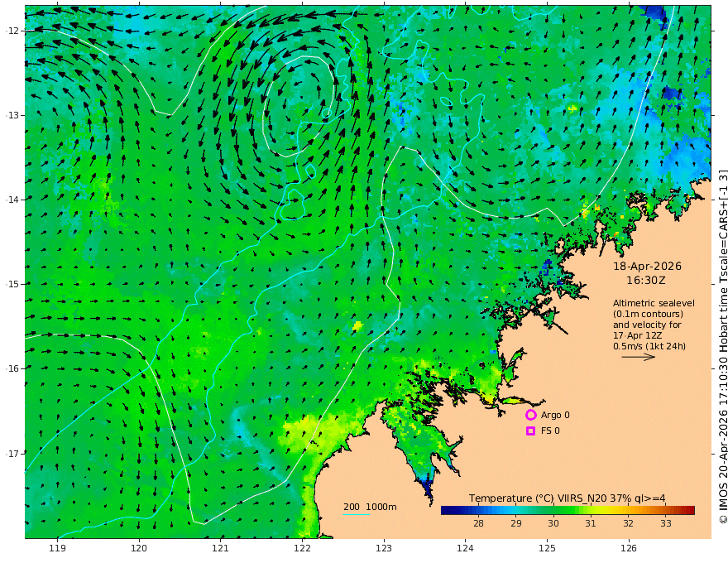
Task: Click the 32 value on the colorbar
Action: pyautogui.click(x=628, y=523)
